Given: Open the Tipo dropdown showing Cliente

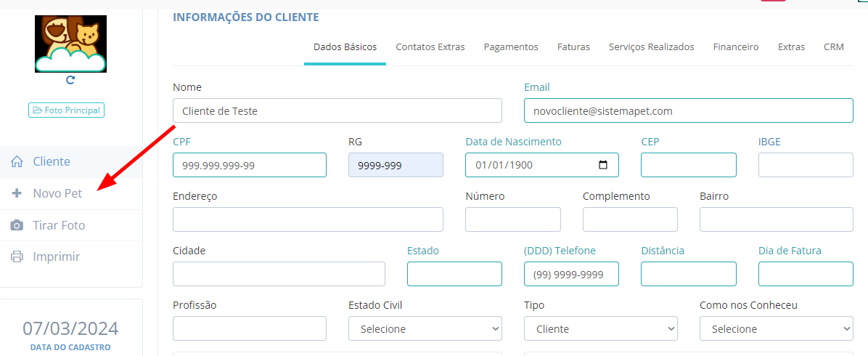Looking at the screenshot, I should click(600, 328).
